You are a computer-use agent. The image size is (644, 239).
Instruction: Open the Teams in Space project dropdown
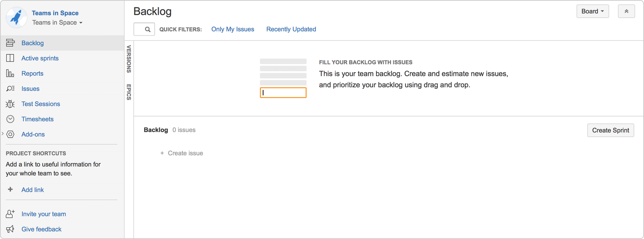tap(57, 23)
